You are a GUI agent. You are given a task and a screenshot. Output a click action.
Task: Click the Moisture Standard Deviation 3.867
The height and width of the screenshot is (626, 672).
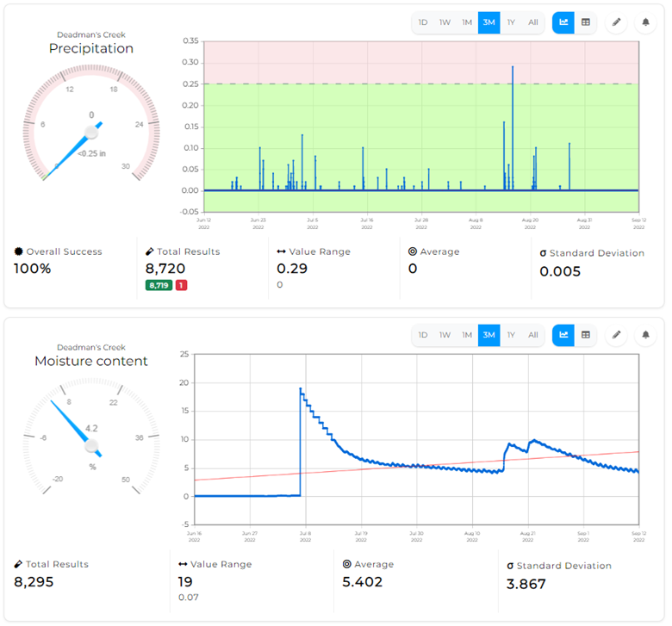526,584
